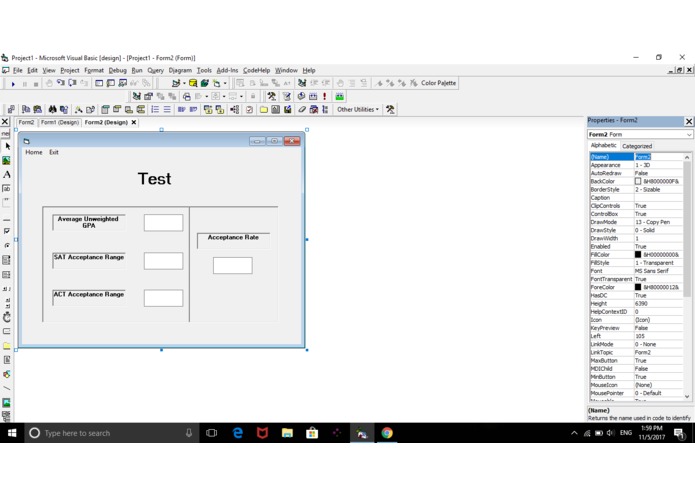This screenshot has height=494, width=695.
Task: Click the text box next to SAT Acceptance Range
Action: [x=163, y=261]
